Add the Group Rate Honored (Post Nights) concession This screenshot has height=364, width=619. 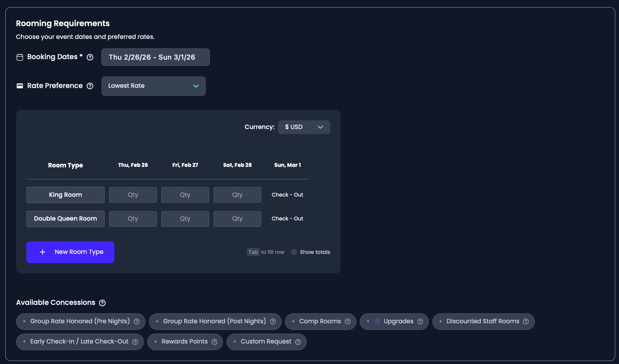[x=211, y=322]
